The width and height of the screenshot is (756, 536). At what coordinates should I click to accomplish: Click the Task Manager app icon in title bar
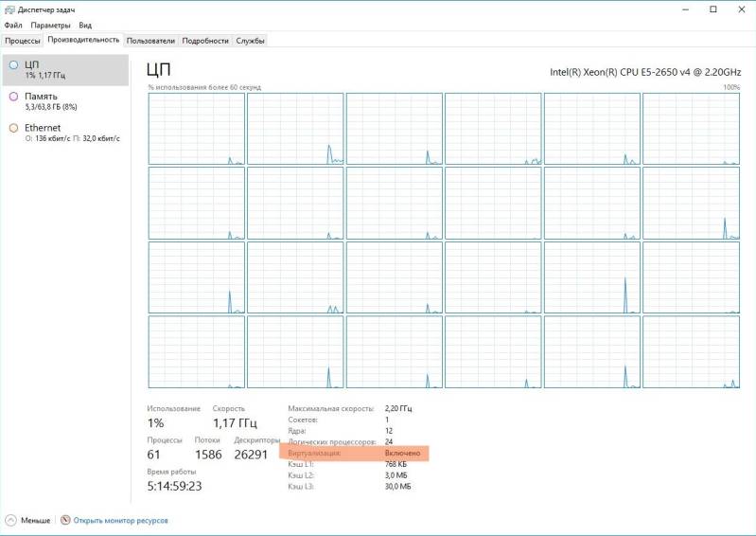(9, 9)
